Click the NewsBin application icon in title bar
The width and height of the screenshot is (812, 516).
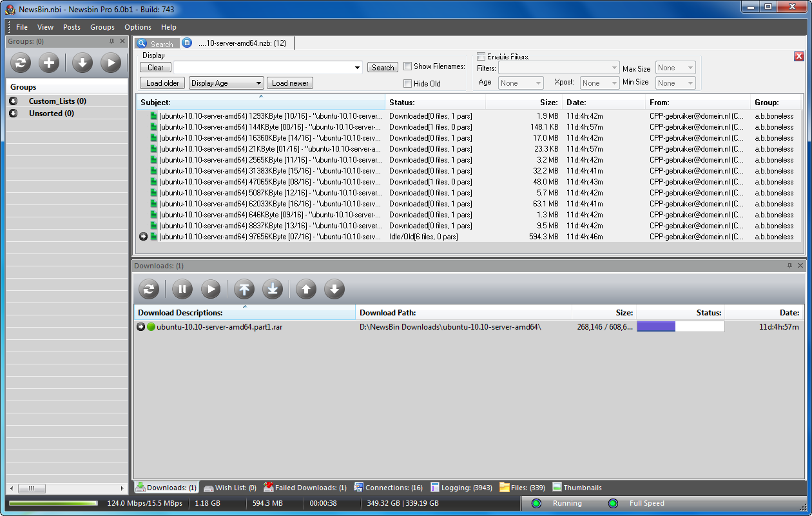10,9
